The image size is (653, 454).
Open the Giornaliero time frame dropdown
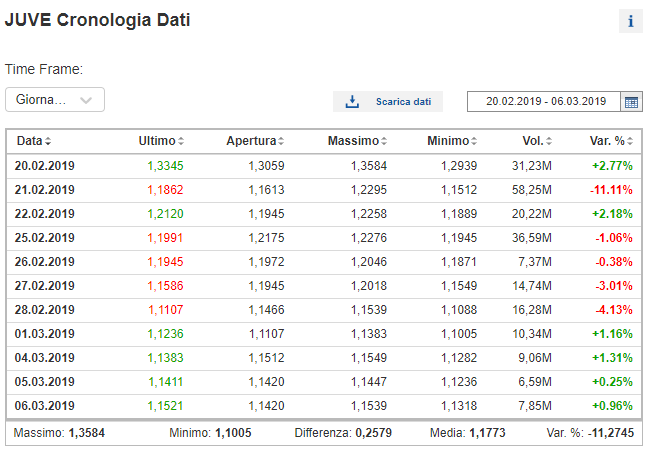click(x=55, y=100)
